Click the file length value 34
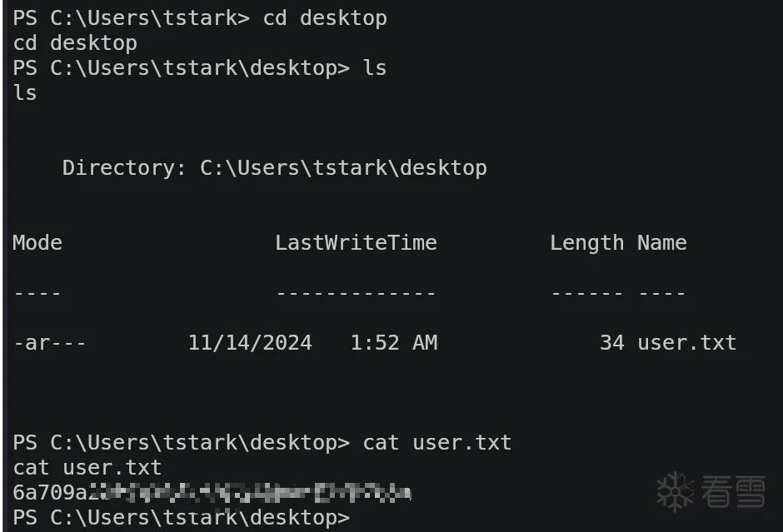 pyautogui.click(x=612, y=343)
